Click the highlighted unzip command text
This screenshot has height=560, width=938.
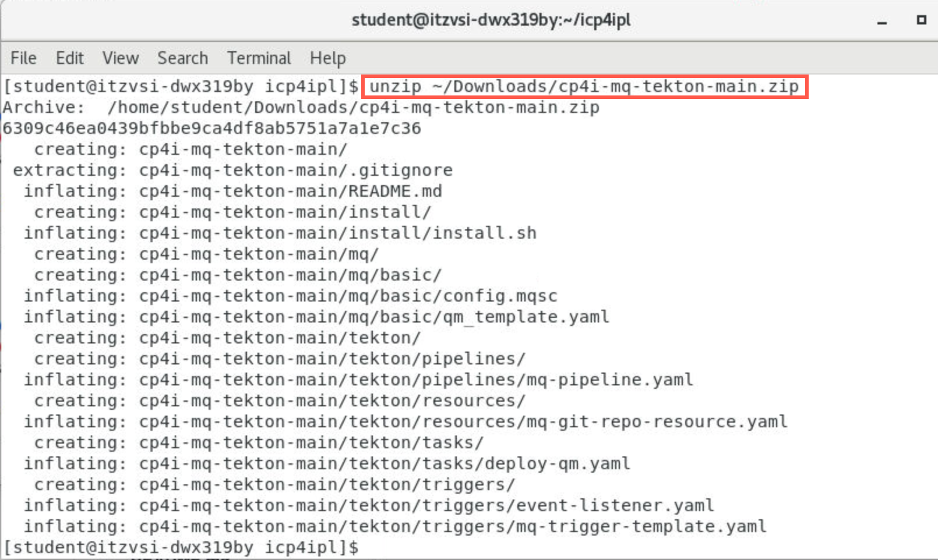pyautogui.click(x=584, y=87)
